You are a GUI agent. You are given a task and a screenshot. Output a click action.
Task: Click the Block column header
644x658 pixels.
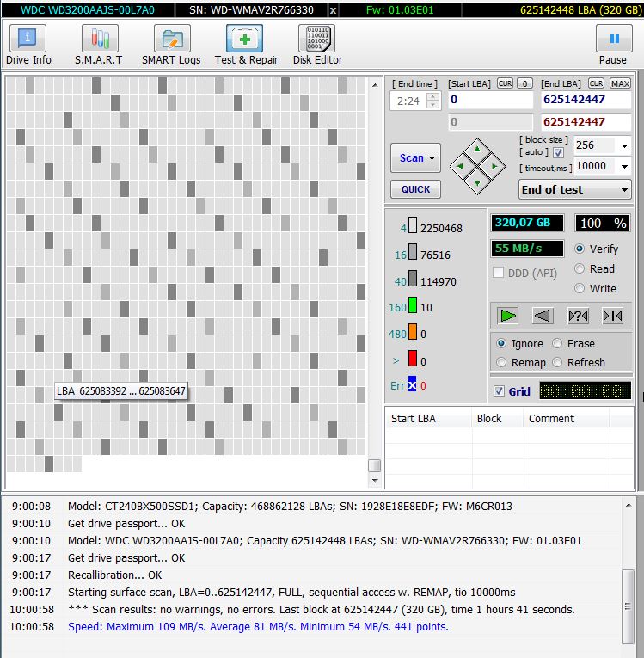tap(498, 418)
